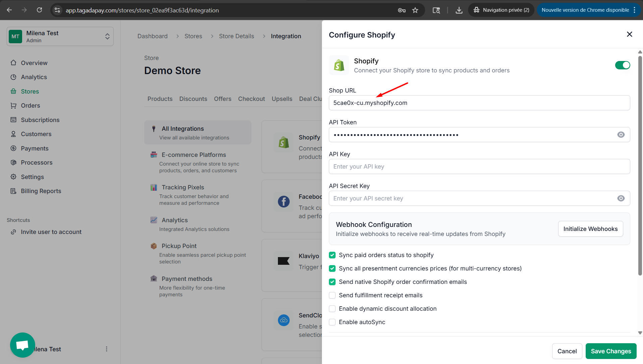Click the Overview home icon in sidebar
This screenshot has height=364, width=643.
tap(13, 63)
